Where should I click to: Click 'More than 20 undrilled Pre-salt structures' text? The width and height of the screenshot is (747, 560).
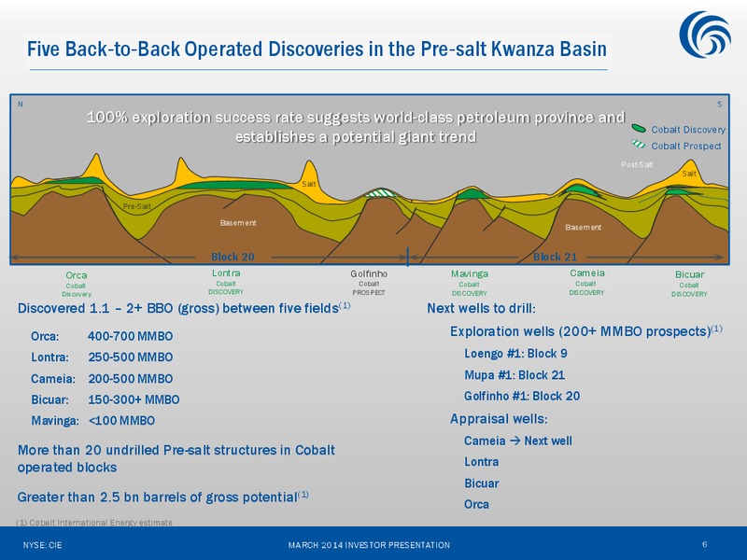pyautogui.click(x=176, y=458)
